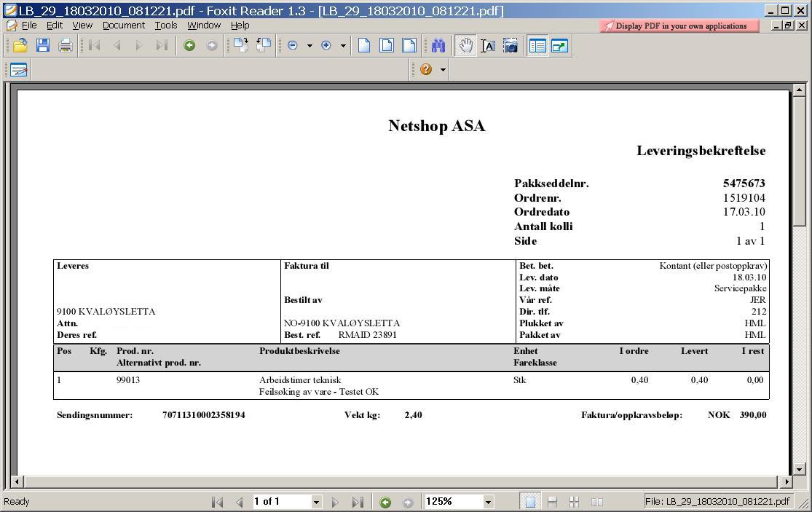Select continuous page layout mode
Image resolution: width=812 pixels, height=512 pixels.
552,502
